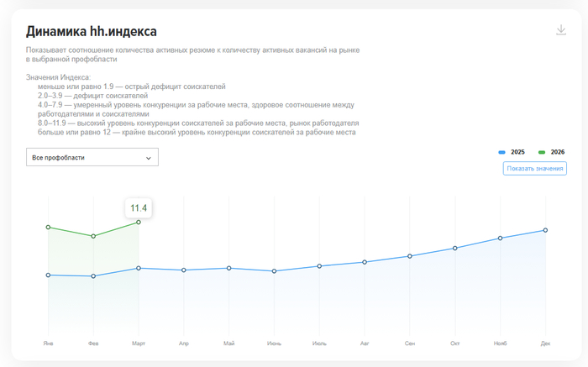Download the hh.index chart data
Image resolution: width=588 pixels, height=367 pixels.
(561, 30)
